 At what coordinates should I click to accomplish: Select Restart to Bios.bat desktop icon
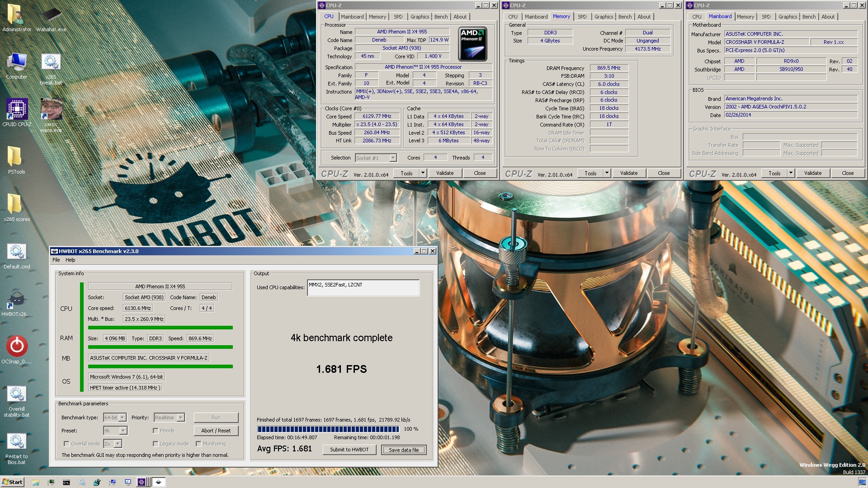(x=17, y=448)
